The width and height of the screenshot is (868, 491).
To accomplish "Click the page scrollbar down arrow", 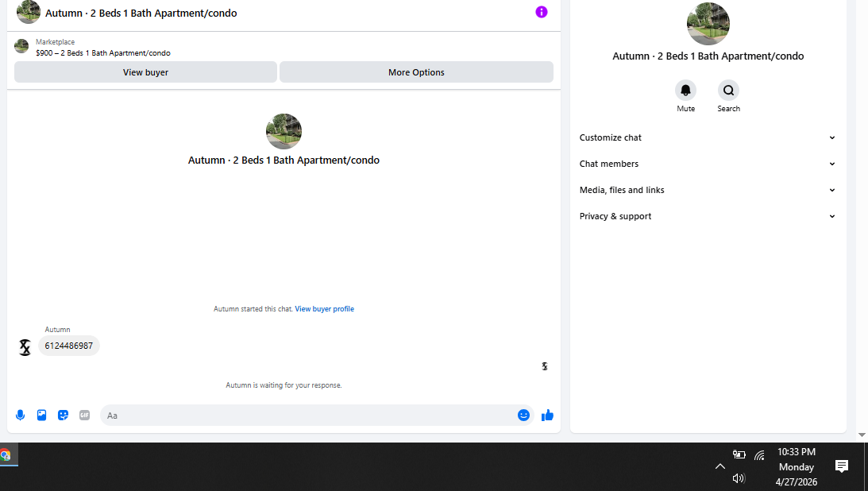I will point(862,435).
